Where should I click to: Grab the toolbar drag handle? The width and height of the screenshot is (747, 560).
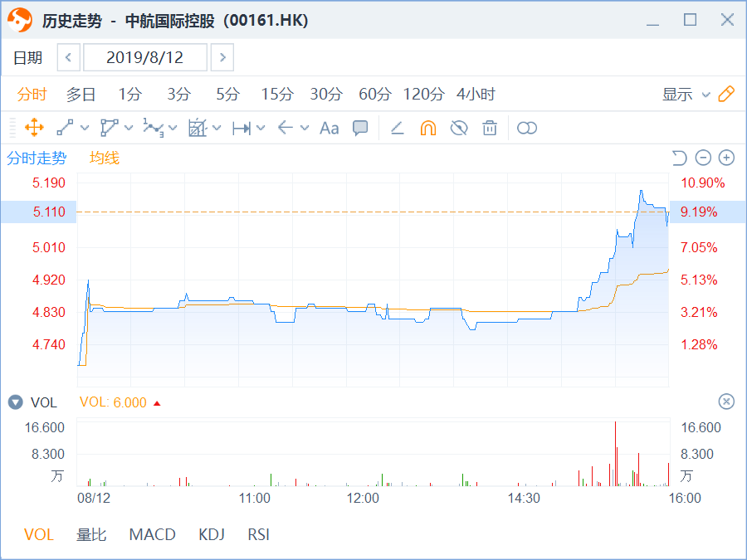[12, 128]
